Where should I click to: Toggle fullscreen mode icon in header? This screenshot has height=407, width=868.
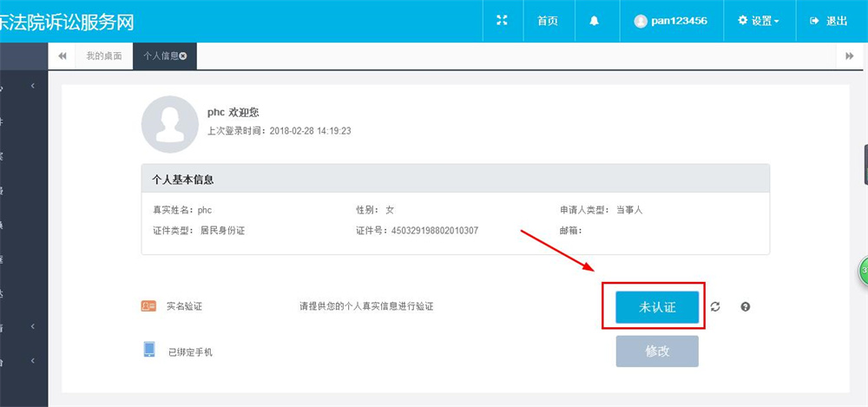pyautogui.click(x=502, y=21)
